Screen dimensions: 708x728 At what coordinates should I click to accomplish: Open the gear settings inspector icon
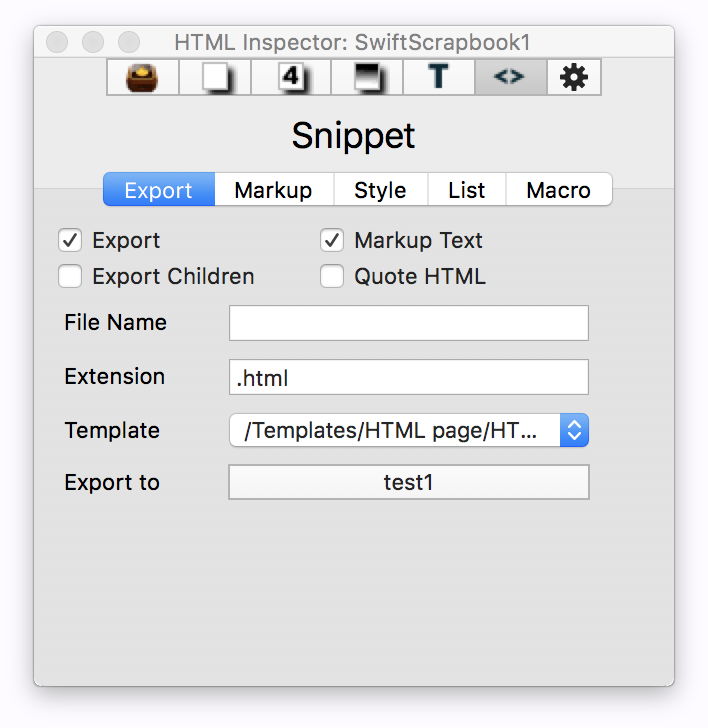pos(574,77)
